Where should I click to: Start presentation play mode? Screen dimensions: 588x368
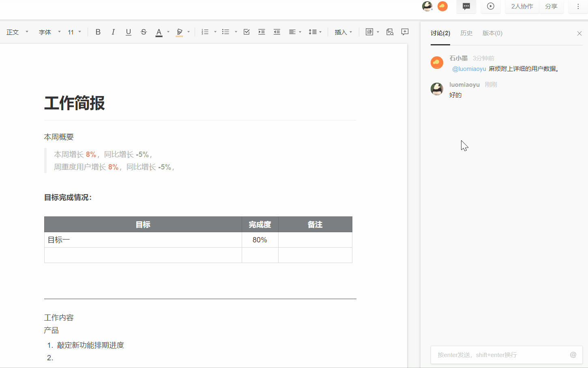[491, 6]
